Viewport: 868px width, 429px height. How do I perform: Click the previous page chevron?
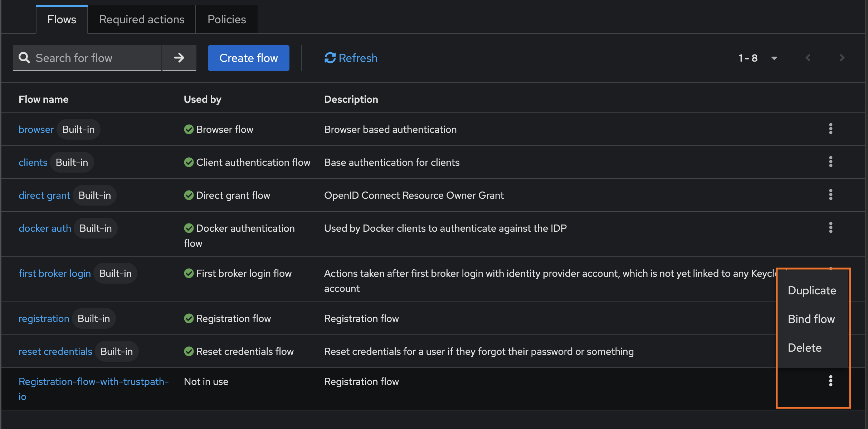[x=808, y=58]
